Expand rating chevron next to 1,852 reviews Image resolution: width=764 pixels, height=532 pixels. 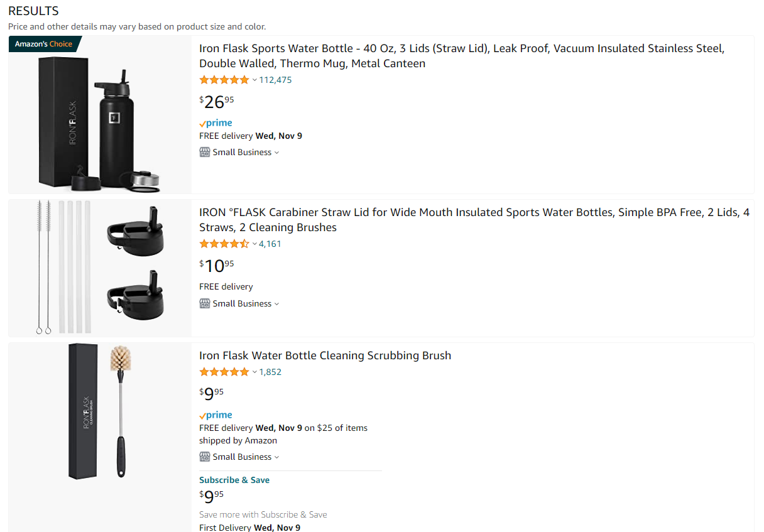tap(254, 372)
